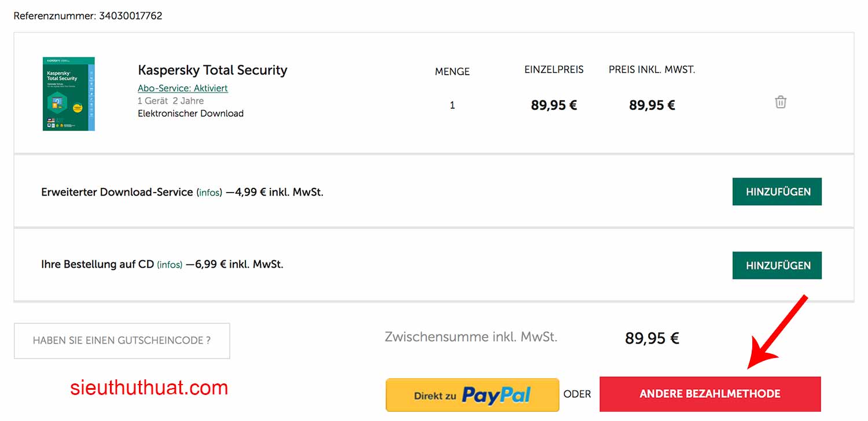868x421 pixels.
Task: Click the Gutscheincode coupon button
Action: [x=122, y=341]
